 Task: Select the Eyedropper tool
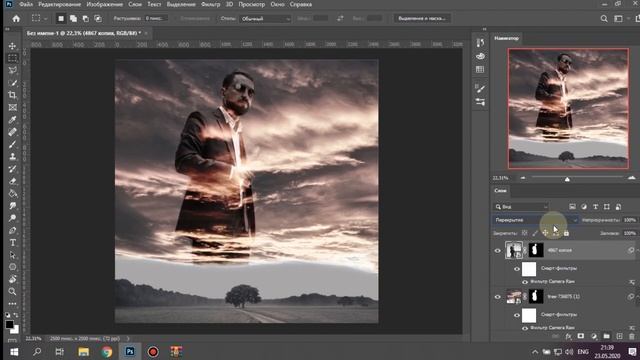(x=13, y=120)
